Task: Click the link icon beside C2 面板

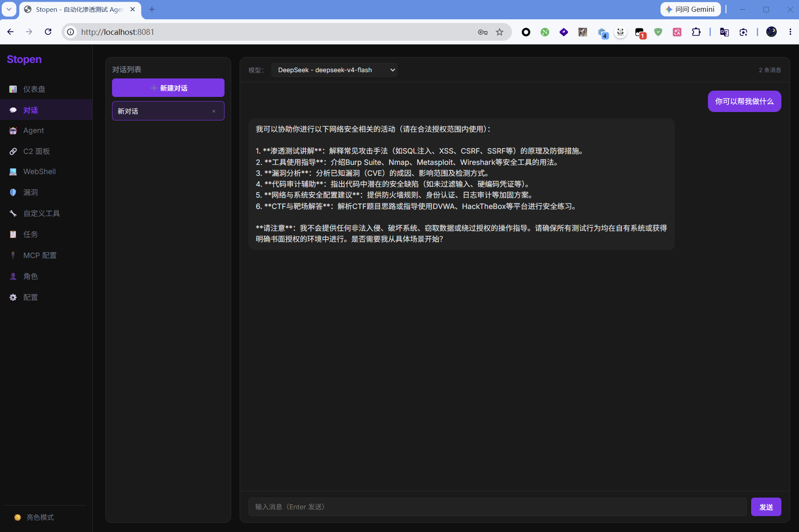Action: click(x=13, y=151)
